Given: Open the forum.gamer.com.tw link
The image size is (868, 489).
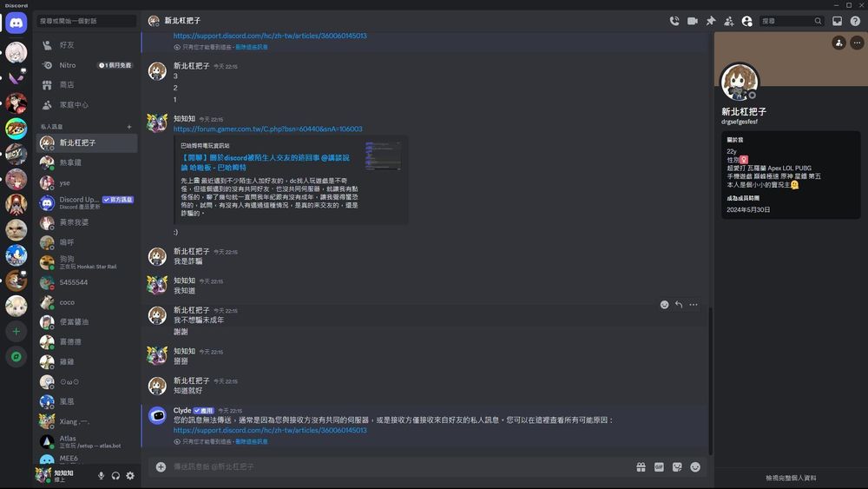Looking at the screenshot, I should (267, 129).
